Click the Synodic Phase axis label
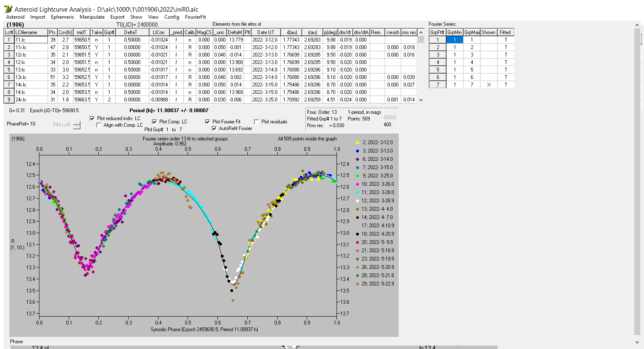 point(204,329)
